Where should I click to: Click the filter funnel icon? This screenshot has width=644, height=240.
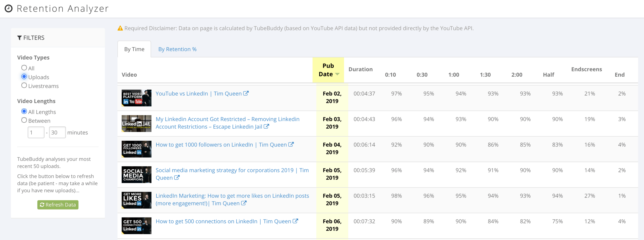[19, 38]
